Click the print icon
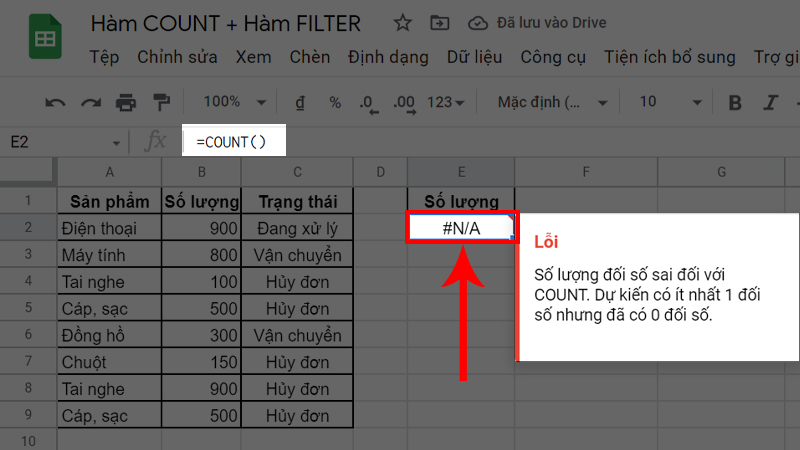 coord(125,102)
